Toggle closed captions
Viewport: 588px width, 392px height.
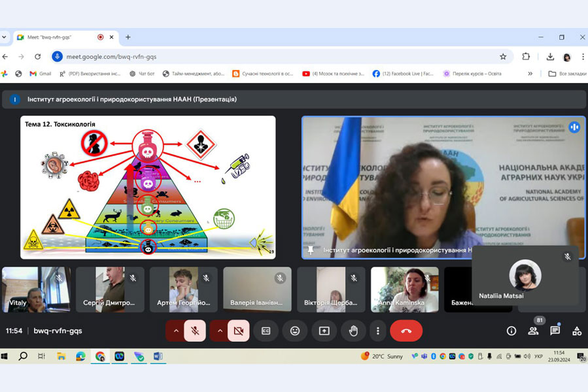coord(266,331)
